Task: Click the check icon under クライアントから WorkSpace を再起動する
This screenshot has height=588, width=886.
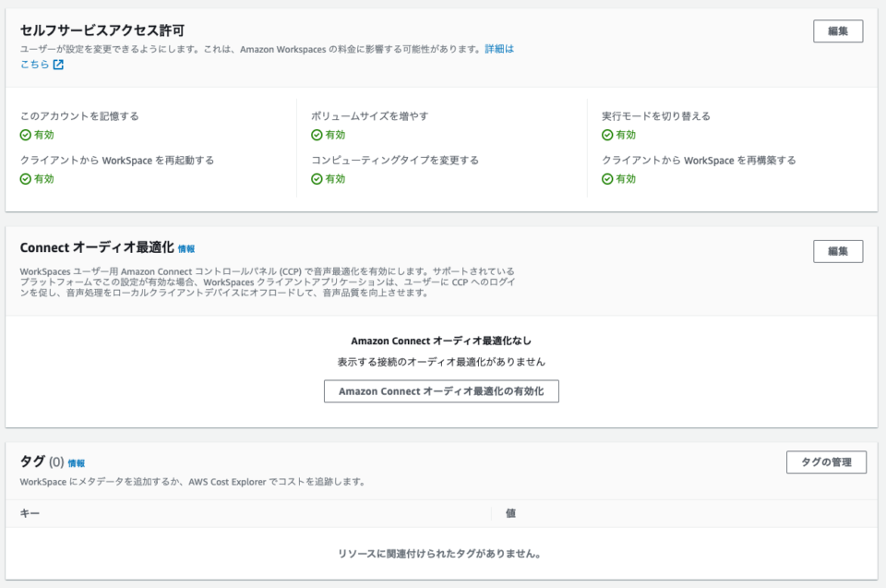Action: point(26,179)
